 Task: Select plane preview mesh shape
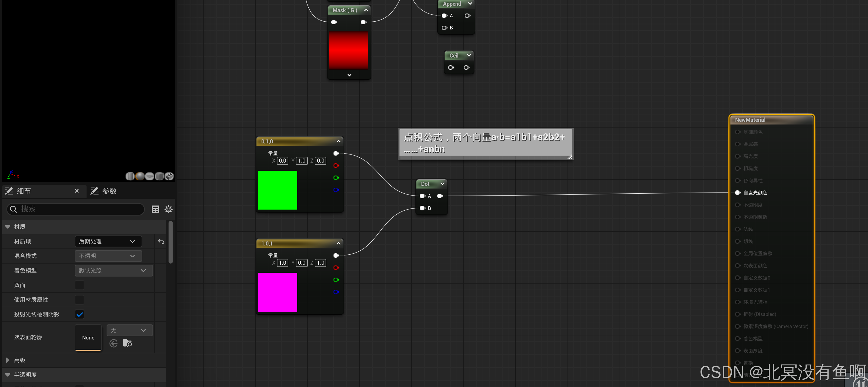click(150, 176)
